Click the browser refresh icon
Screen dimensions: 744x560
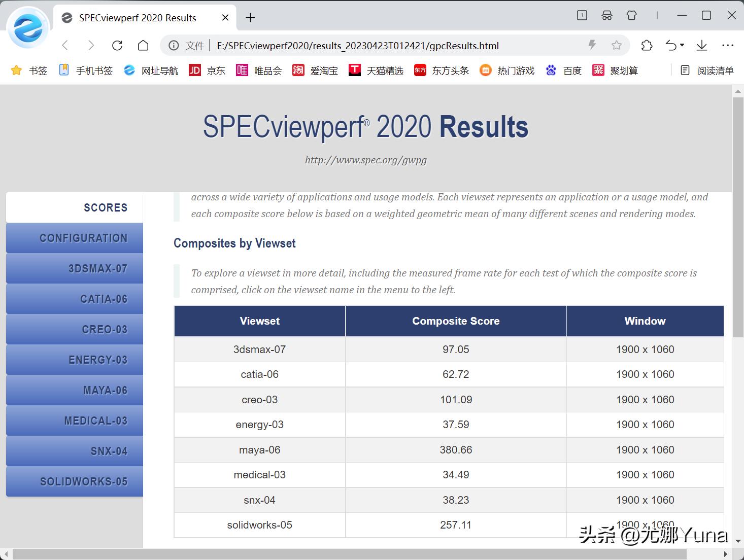[x=117, y=46]
